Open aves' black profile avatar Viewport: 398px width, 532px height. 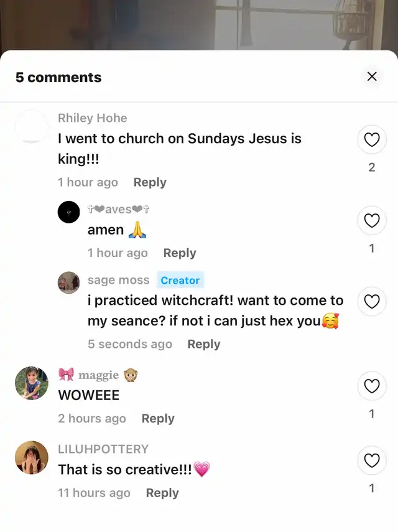(69, 212)
